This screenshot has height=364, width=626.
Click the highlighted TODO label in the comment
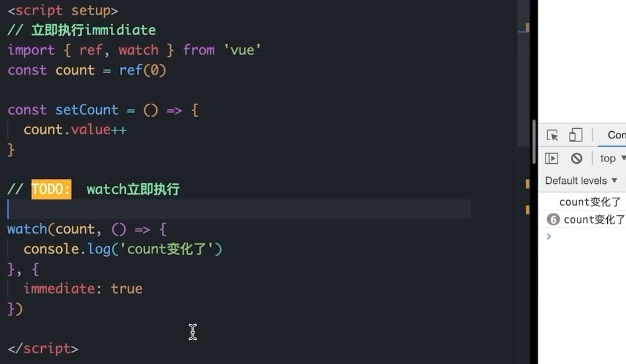[x=51, y=189]
